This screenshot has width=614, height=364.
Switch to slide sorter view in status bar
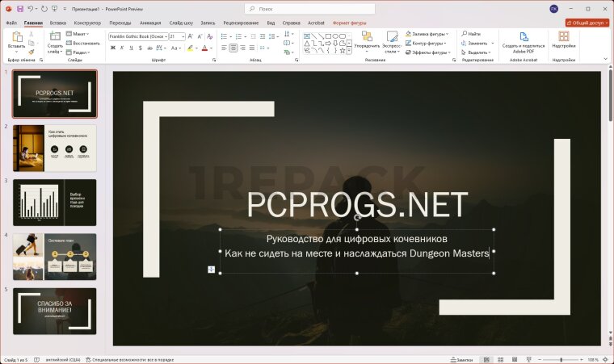coord(500,359)
